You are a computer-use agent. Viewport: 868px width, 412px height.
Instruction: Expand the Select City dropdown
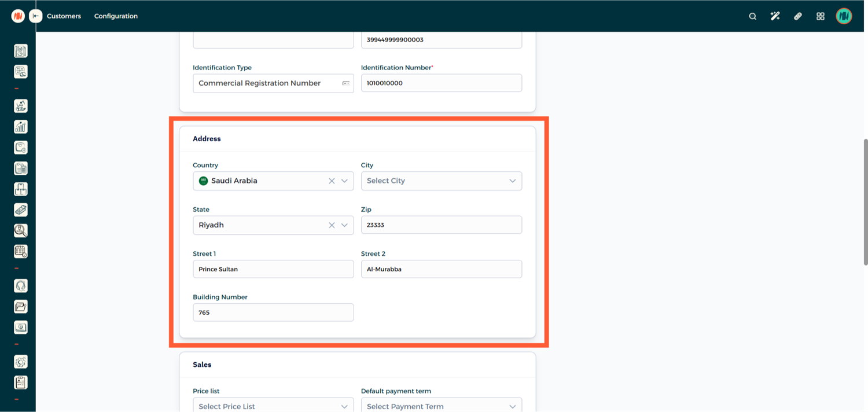coord(441,181)
